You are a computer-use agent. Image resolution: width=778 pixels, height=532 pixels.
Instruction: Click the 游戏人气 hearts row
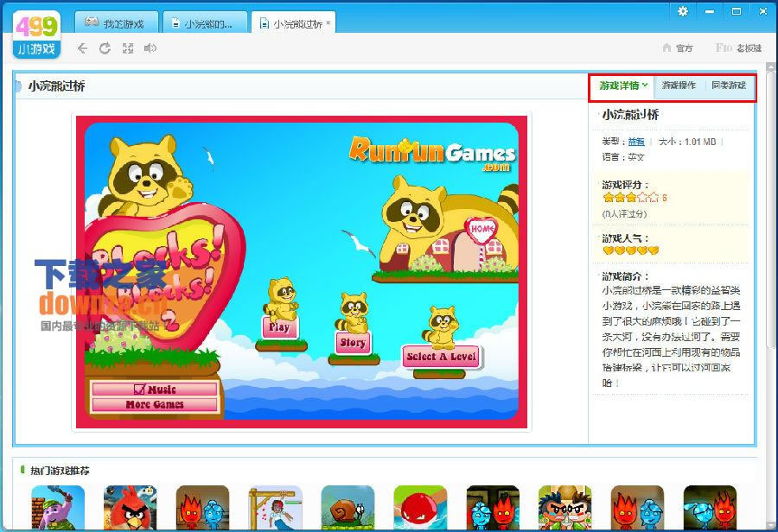631,250
